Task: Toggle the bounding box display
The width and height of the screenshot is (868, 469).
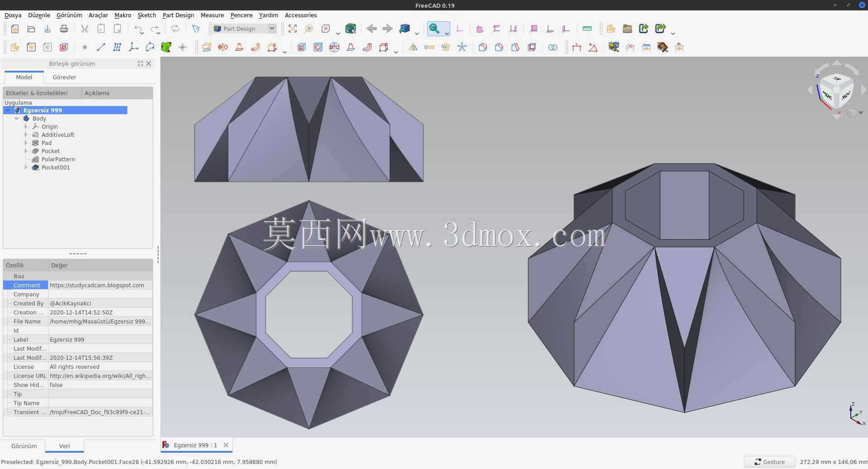Action: tap(351, 29)
